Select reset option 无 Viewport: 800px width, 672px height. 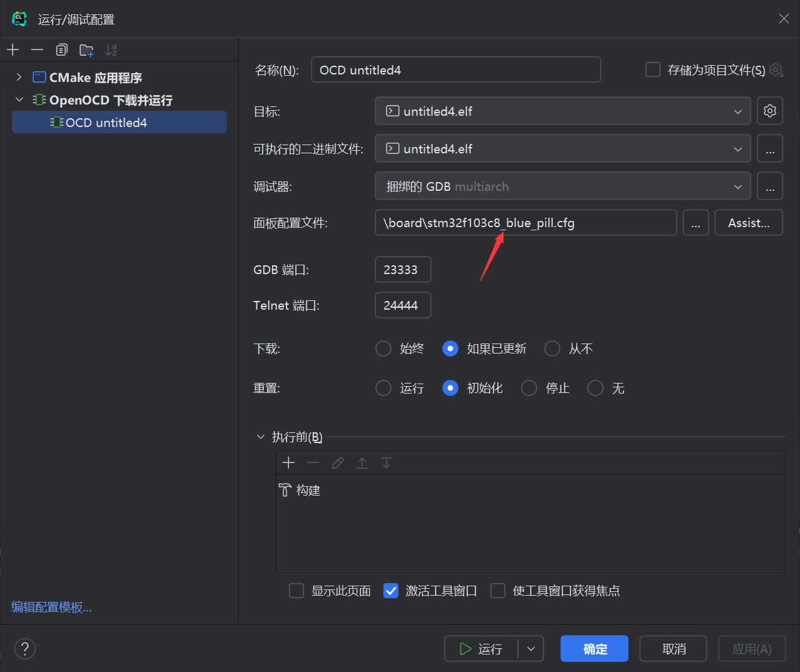click(595, 388)
